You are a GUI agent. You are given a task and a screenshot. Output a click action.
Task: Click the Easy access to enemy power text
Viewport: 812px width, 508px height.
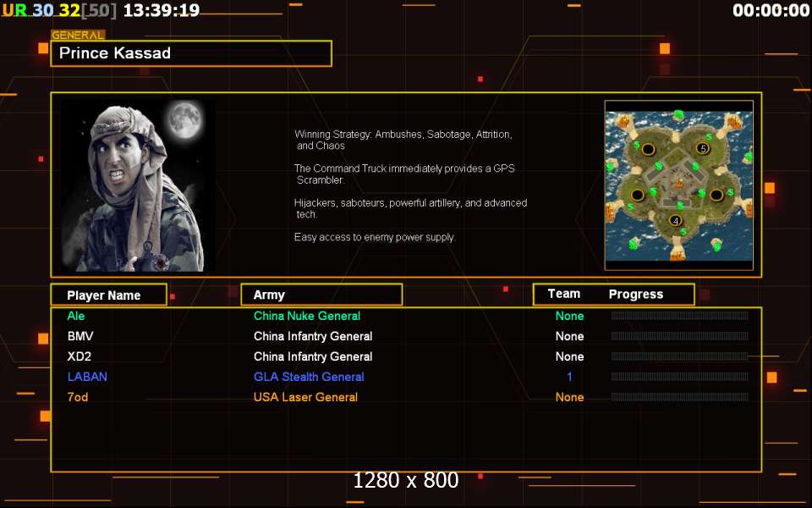(375, 237)
